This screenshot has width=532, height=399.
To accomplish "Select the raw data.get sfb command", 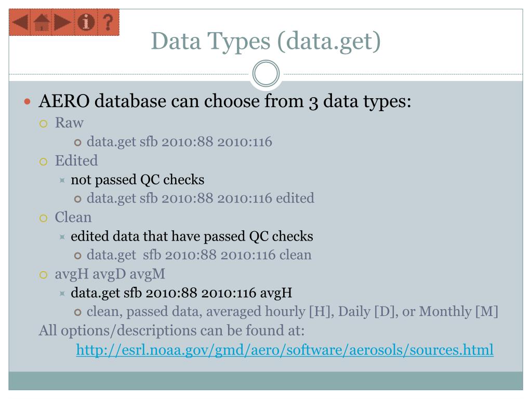I will coord(179,142).
